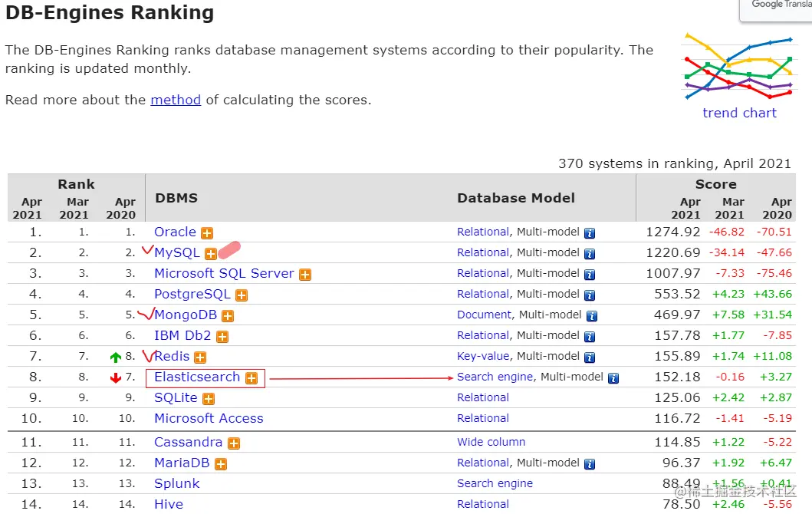Click the plus icon next to Cassandra
This screenshot has height=514, width=812.
coord(234,443)
